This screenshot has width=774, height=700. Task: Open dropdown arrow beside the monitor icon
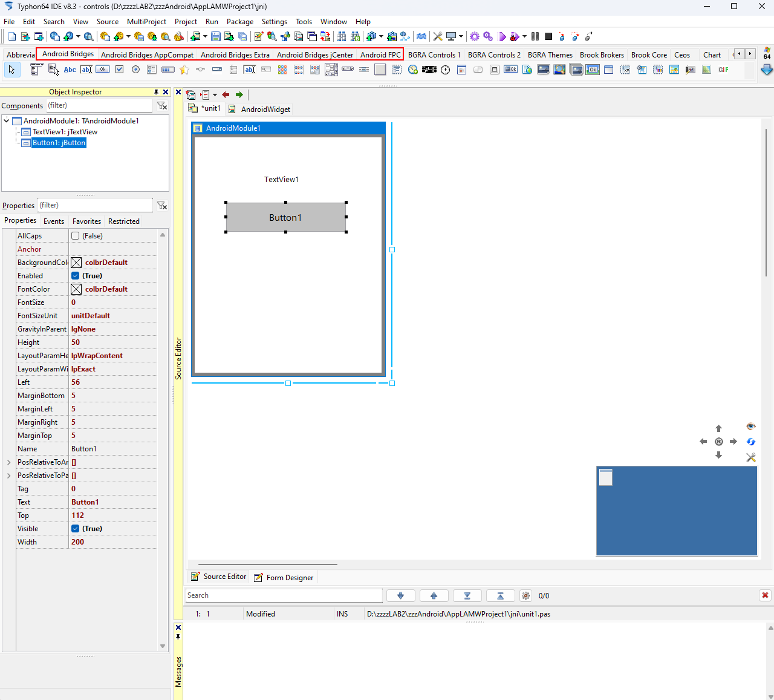(x=461, y=37)
